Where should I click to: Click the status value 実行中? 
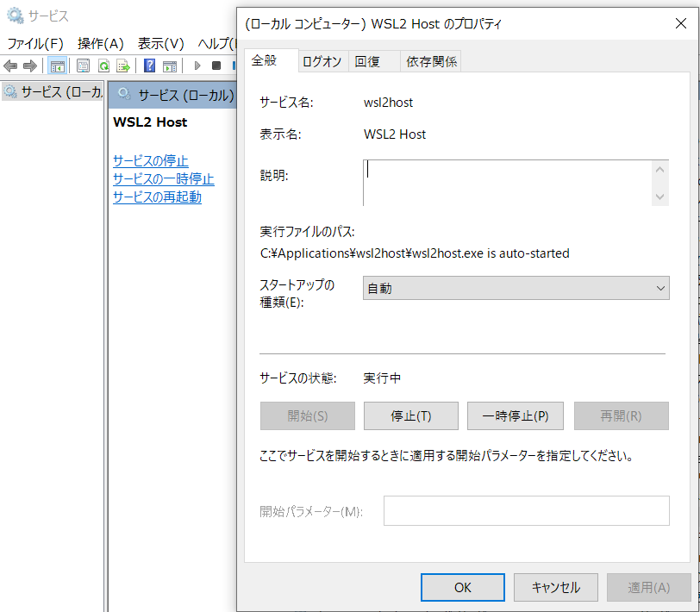point(382,378)
